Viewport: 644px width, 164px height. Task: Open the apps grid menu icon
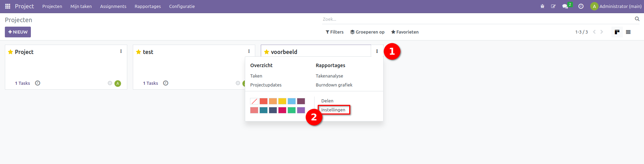[8, 6]
